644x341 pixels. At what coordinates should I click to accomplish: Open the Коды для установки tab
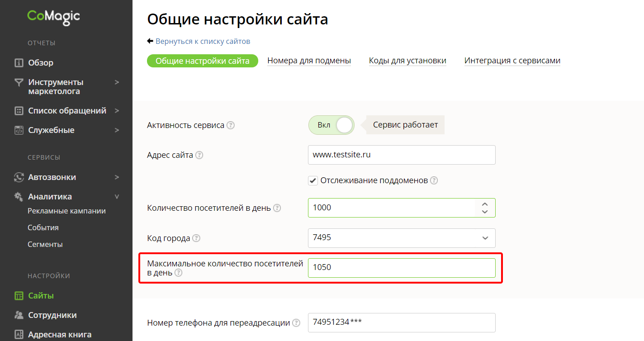[407, 61]
